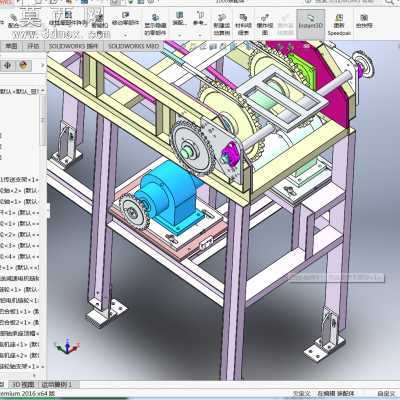
Task: Click the Assembly Features (装配…) icon
Action: [179, 19]
